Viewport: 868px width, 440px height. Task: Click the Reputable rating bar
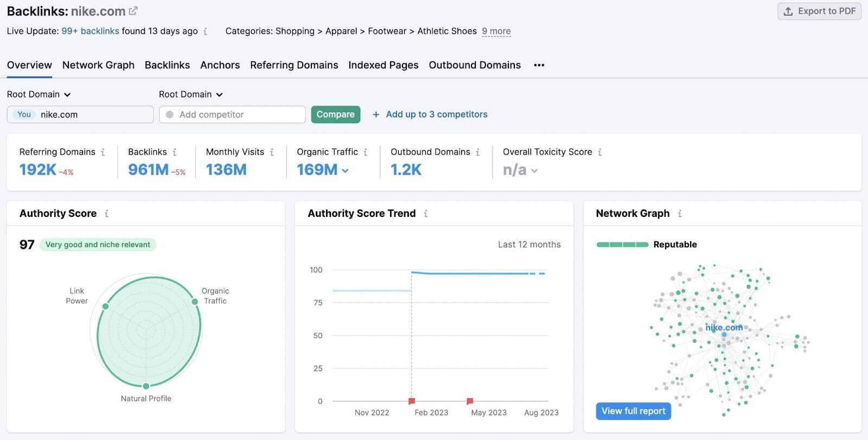tap(622, 245)
